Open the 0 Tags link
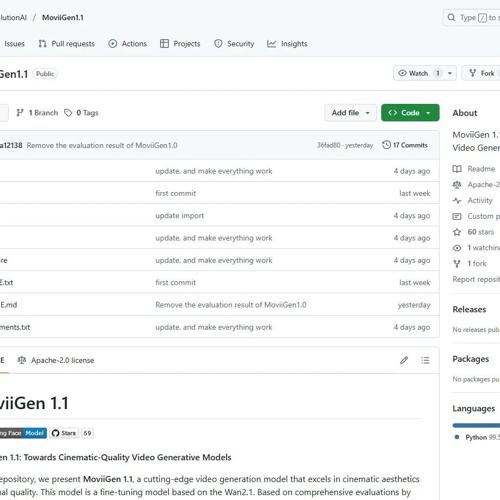This screenshot has height=500, width=500. pyautogui.click(x=81, y=113)
